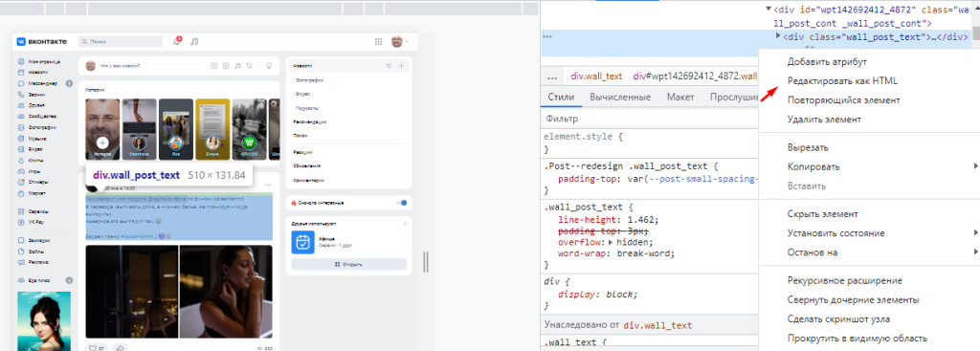Click the plus icon in the Новости panel
This screenshot has height=351, width=980.
[x=401, y=66]
